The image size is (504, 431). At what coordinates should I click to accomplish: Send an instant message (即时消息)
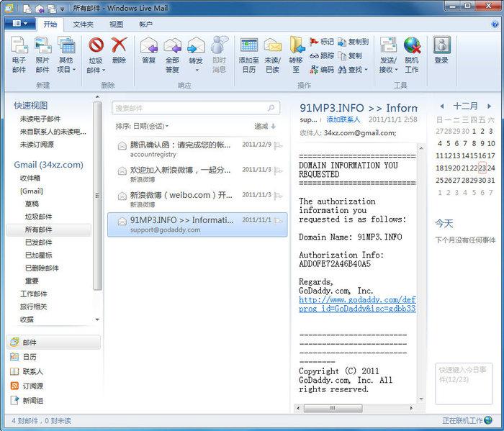(219, 55)
